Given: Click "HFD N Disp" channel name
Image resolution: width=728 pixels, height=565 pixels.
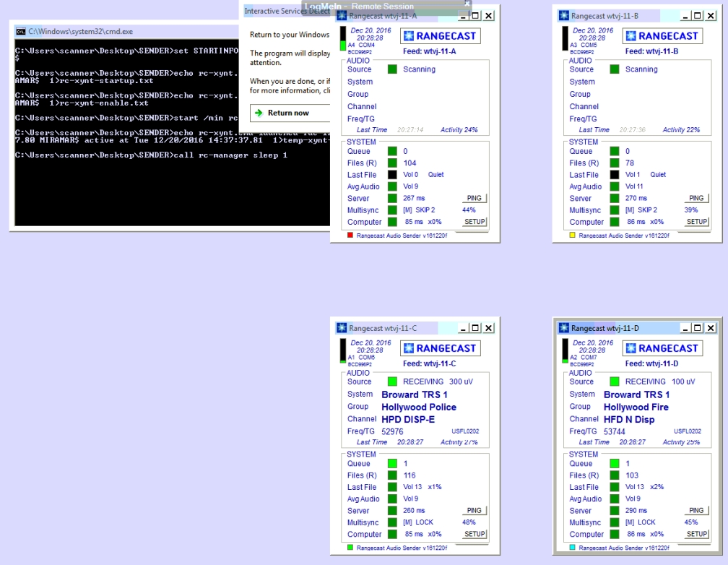Looking at the screenshot, I should pos(629,420).
